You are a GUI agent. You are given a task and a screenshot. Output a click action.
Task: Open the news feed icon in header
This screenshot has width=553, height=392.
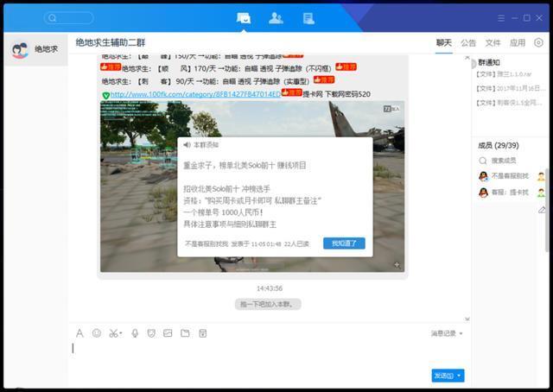click(308, 18)
